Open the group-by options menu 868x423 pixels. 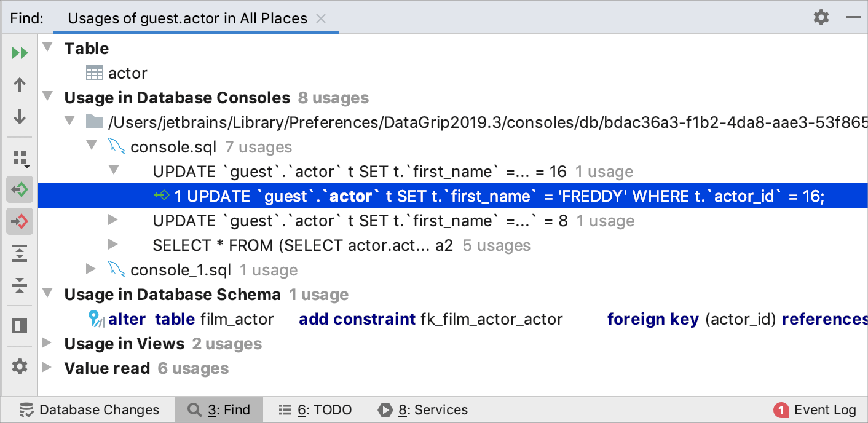[x=20, y=157]
